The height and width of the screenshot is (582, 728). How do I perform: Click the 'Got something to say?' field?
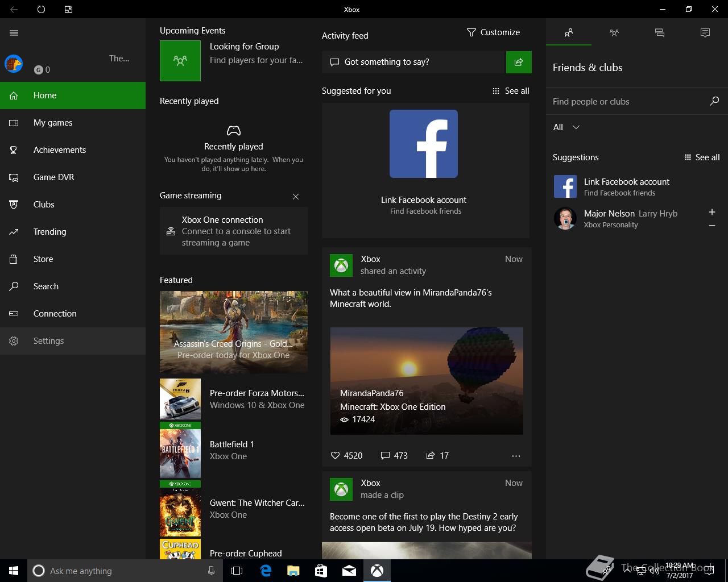pyautogui.click(x=413, y=62)
